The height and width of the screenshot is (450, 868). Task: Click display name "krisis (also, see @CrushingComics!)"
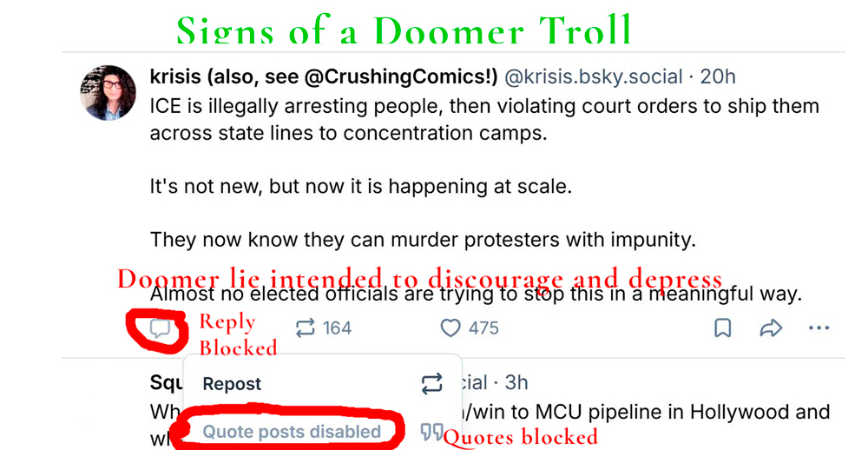(x=323, y=76)
